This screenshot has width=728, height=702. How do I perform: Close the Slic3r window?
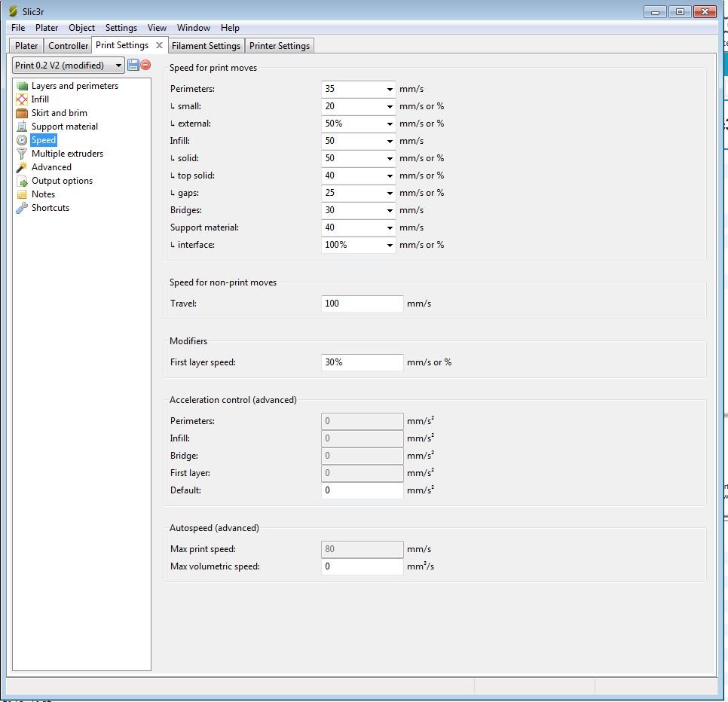coord(705,11)
